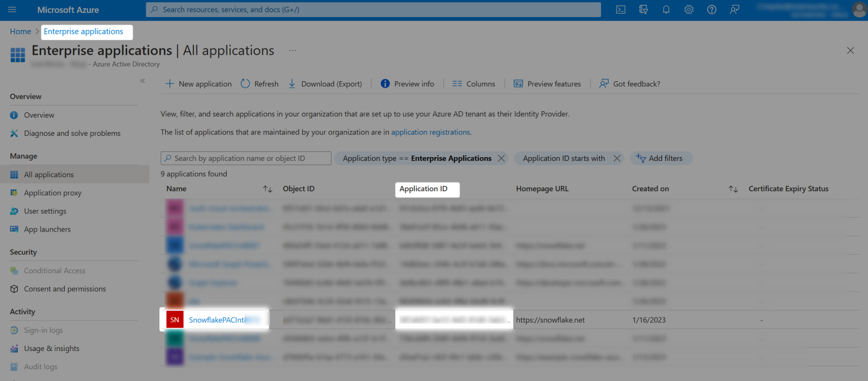The height and width of the screenshot is (381, 868).
Task: Focus the application name search box
Action: pos(246,158)
